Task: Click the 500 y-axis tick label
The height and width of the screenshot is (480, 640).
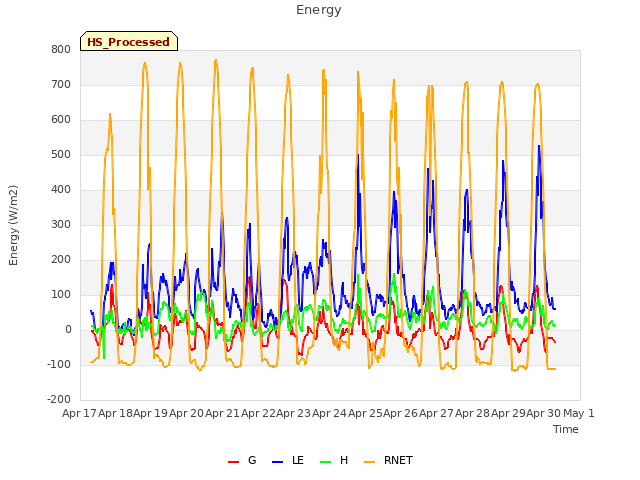Action: pyautogui.click(x=61, y=155)
